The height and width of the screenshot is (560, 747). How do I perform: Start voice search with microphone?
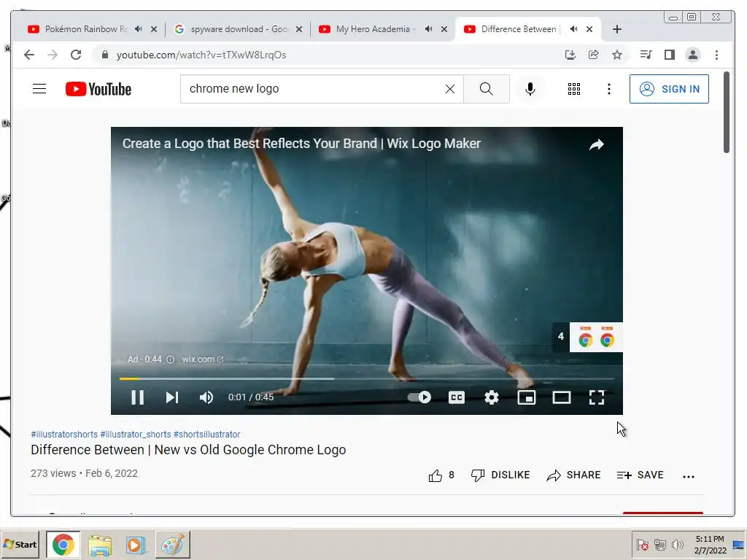pos(530,89)
